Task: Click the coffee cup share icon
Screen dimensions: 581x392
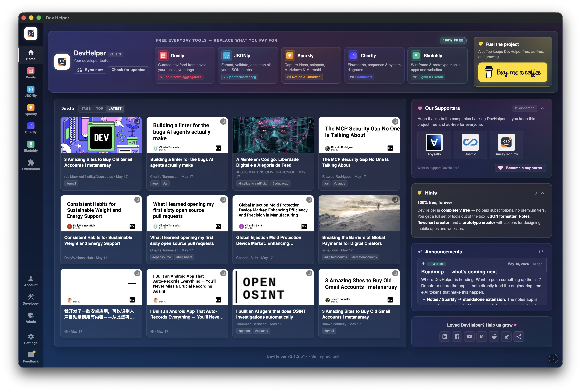Action: pyautogui.click(x=506, y=337)
